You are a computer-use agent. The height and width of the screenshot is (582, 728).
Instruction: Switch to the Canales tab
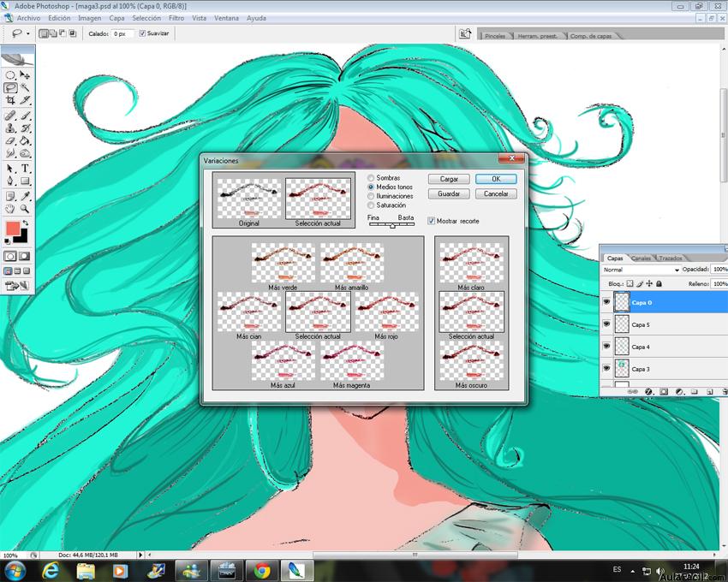tap(641, 258)
